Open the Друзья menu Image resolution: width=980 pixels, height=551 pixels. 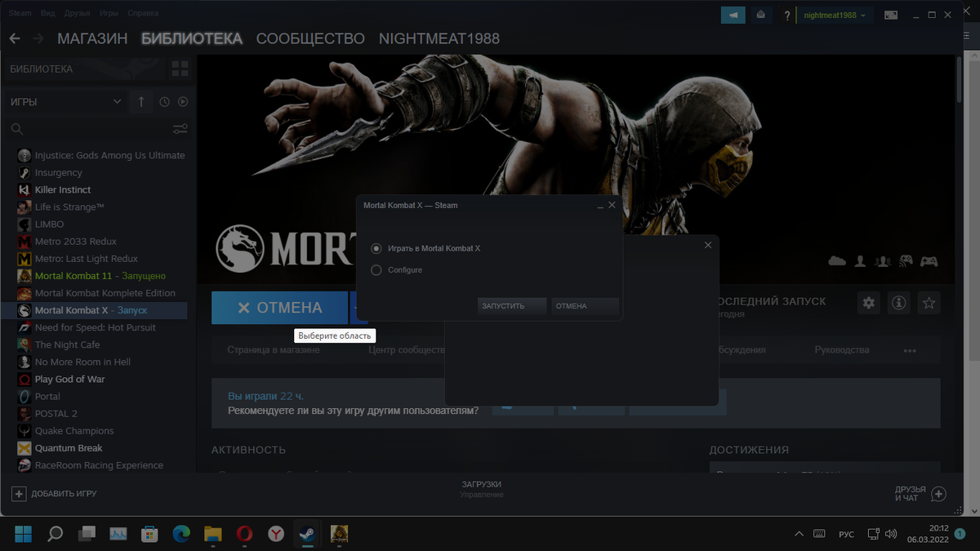77,13
